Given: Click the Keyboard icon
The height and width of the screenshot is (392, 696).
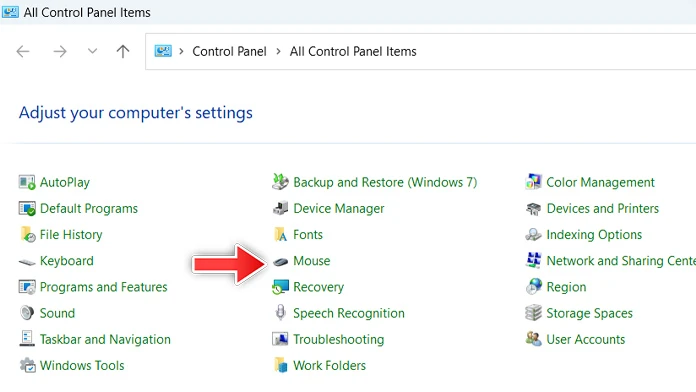Looking at the screenshot, I should [x=27, y=262].
